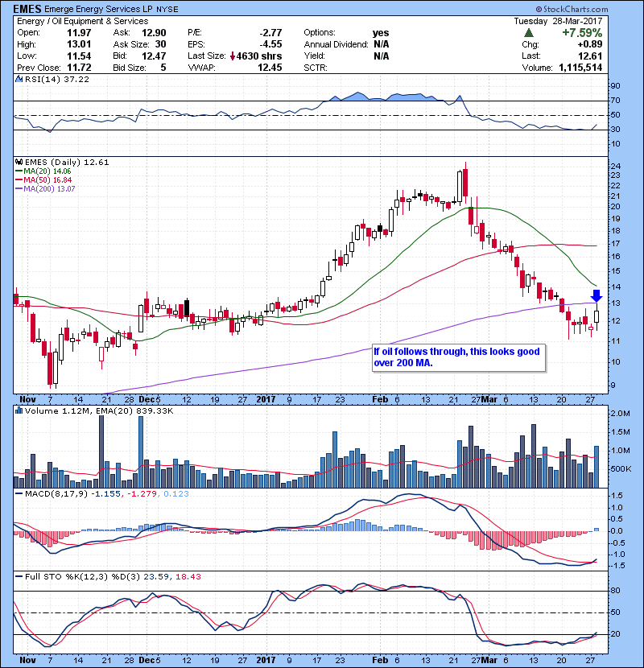The width and height of the screenshot is (644, 668).
Task: Click the NYSE exchange label
Action: (x=167, y=10)
